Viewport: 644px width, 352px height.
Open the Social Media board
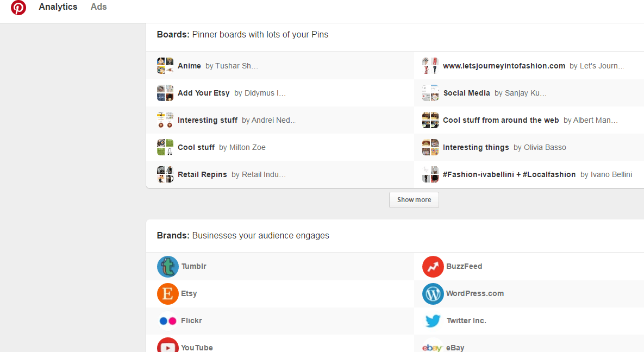[x=466, y=93]
